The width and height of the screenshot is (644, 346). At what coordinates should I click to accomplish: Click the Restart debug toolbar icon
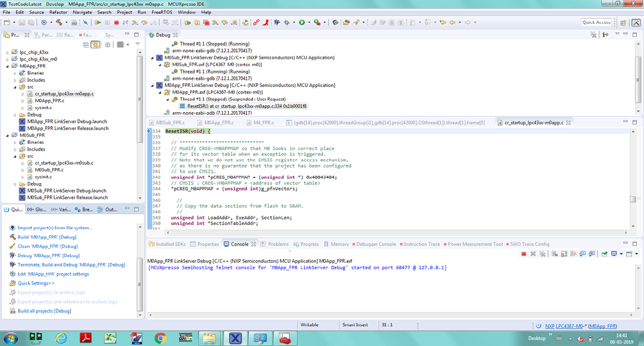[245, 23]
